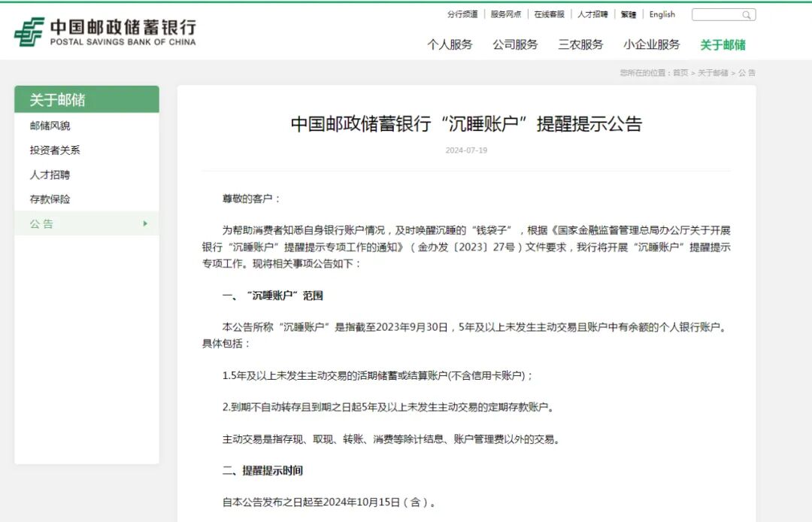The width and height of the screenshot is (812, 522).
Task: Switch the site language to English
Action: tap(662, 14)
